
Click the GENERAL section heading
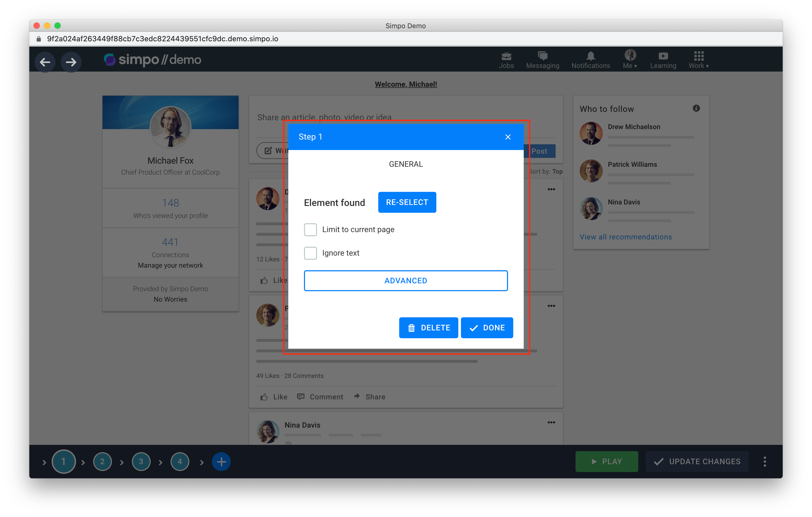coord(406,164)
